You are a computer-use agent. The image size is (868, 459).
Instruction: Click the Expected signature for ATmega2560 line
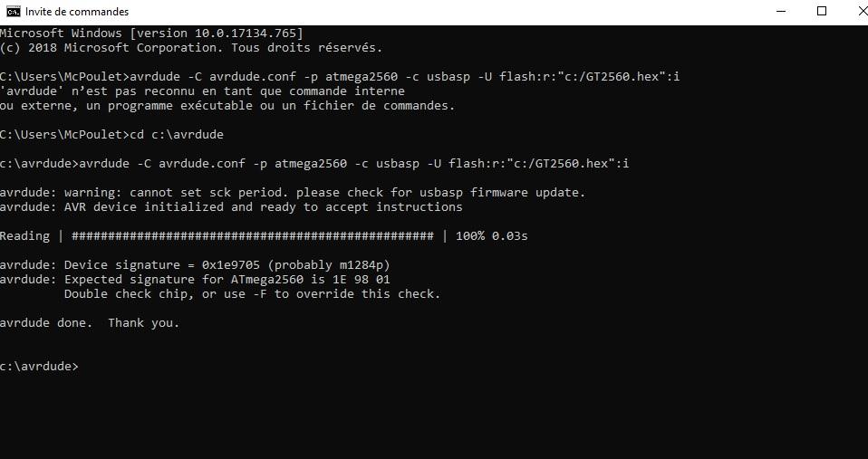(195, 280)
